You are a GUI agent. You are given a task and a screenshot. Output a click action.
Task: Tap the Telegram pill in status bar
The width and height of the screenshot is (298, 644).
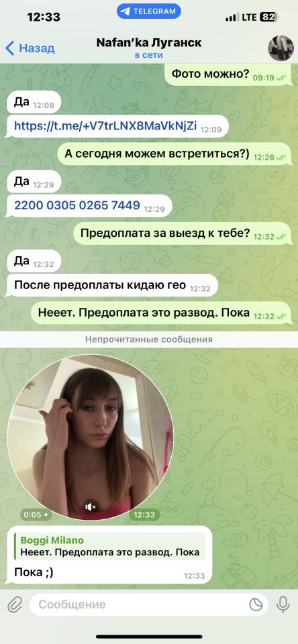(x=149, y=11)
